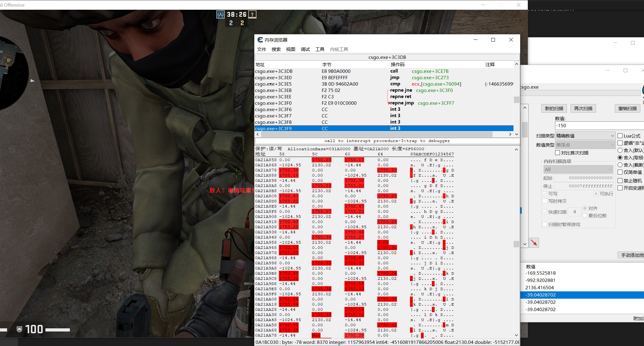The width and height of the screenshot is (644, 346).
Task: Select the 舍入(截断) radio button
Action: point(620,165)
